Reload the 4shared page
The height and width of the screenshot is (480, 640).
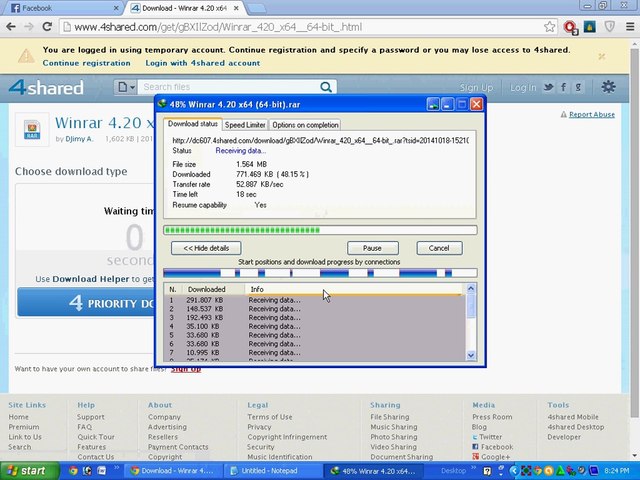tap(47, 27)
